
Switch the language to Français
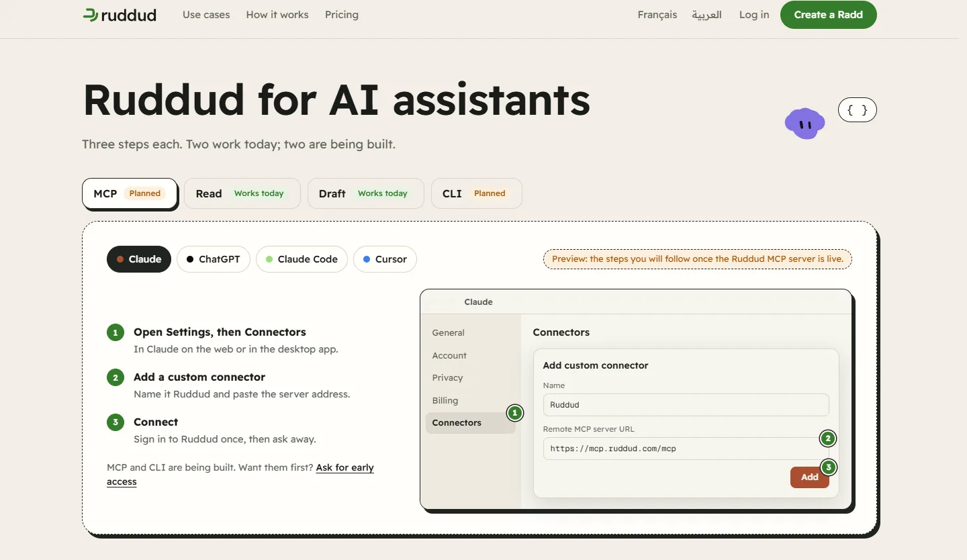[x=657, y=15]
